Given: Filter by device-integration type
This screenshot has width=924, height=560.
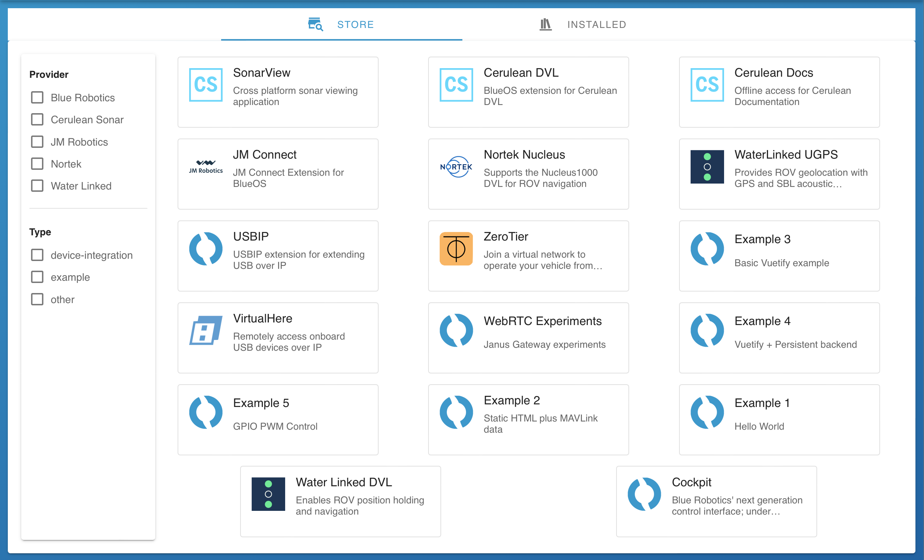Looking at the screenshot, I should click(x=37, y=255).
